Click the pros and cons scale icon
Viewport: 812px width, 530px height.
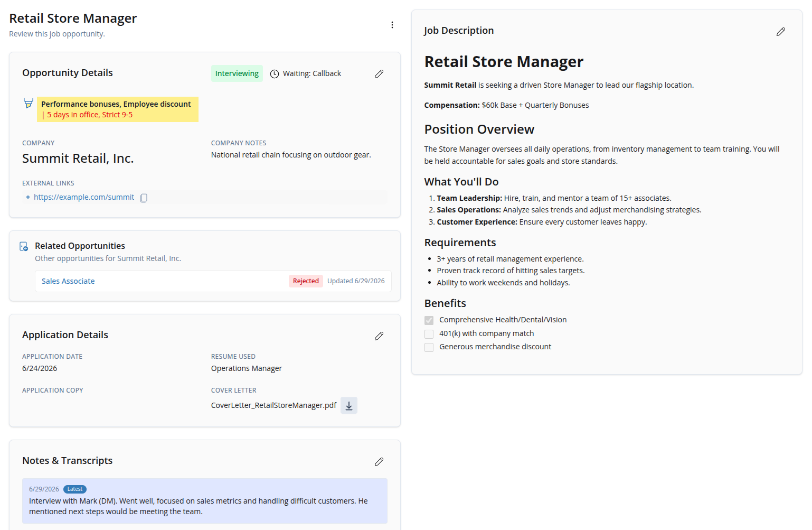coord(29,103)
